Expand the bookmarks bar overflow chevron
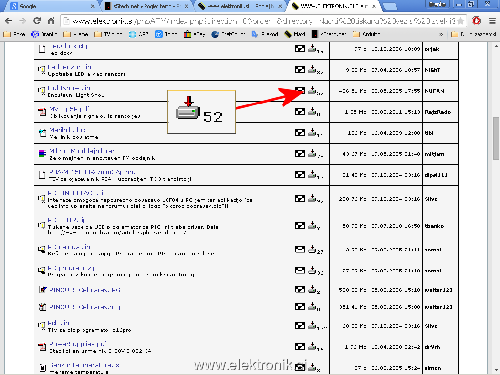 coord(441,34)
